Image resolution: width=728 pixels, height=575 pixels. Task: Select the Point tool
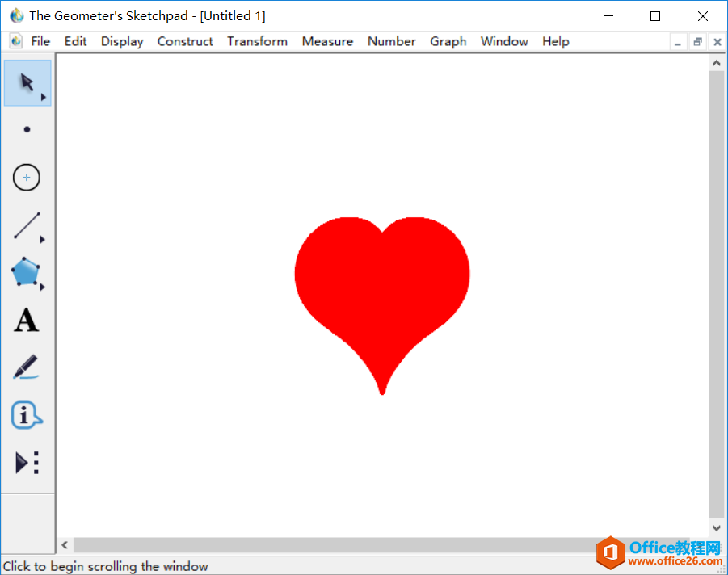[27, 129]
